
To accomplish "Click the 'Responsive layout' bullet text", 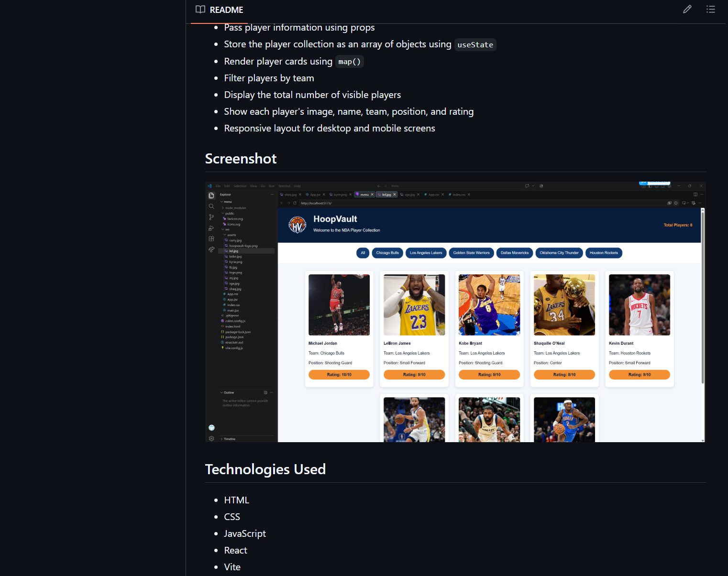I will [x=330, y=128].
